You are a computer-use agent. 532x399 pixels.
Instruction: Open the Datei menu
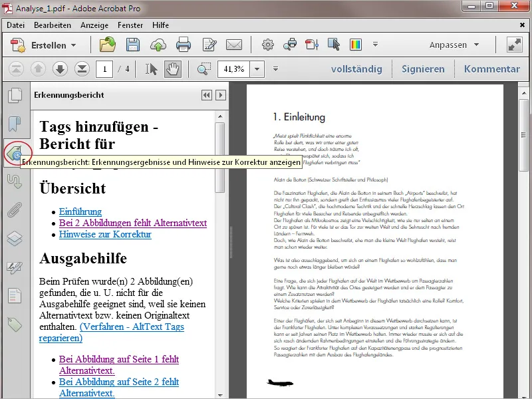(15, 25)
